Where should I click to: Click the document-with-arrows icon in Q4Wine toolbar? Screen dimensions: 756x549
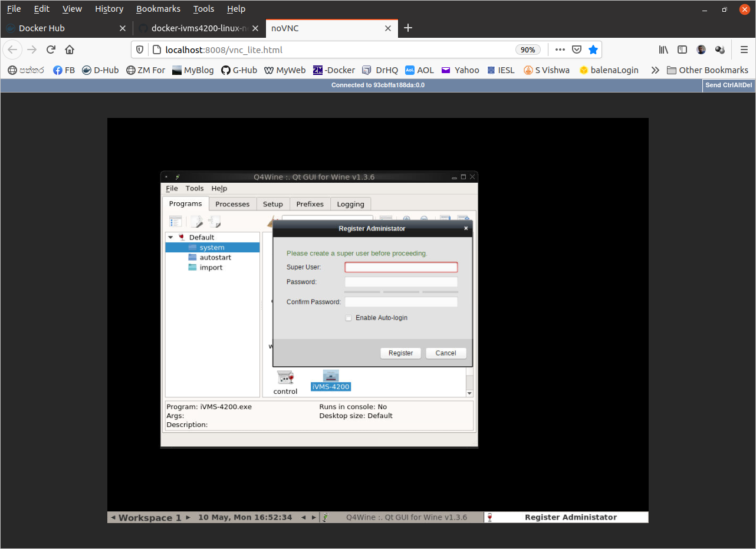click(214, 222)
